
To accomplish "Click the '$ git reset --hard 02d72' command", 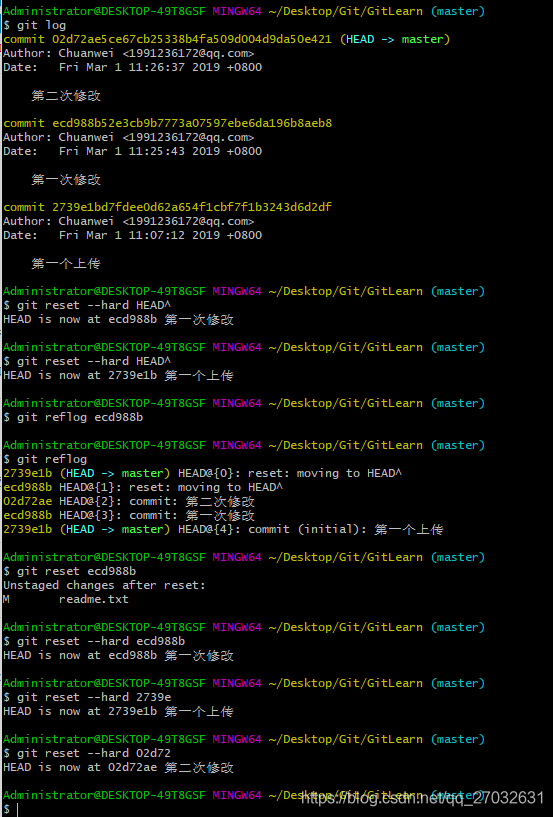I will (87, 753).
